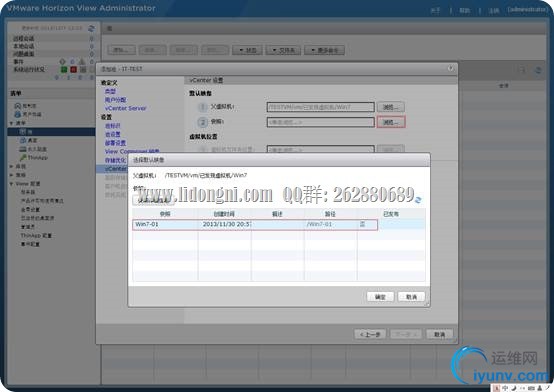Screen dimensions: 554x392
Task: Click the 编辑 edit button in the pools toolbar
Action: (153, 50)
